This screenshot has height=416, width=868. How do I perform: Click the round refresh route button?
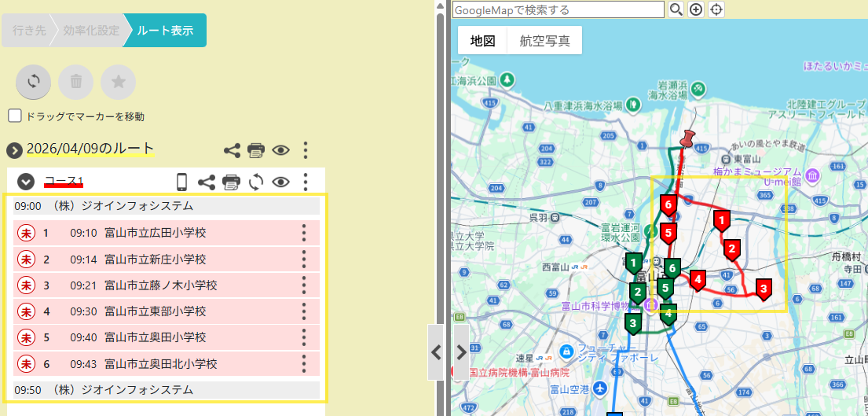point(33,82)
